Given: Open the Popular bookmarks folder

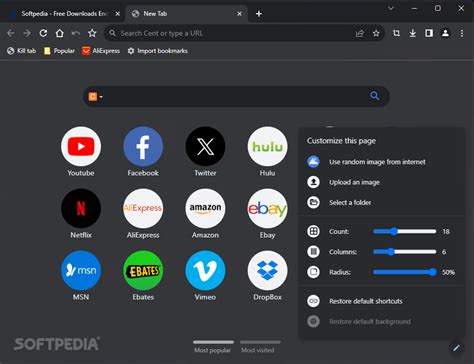Looking at the screenshot, I should point(59,51).
